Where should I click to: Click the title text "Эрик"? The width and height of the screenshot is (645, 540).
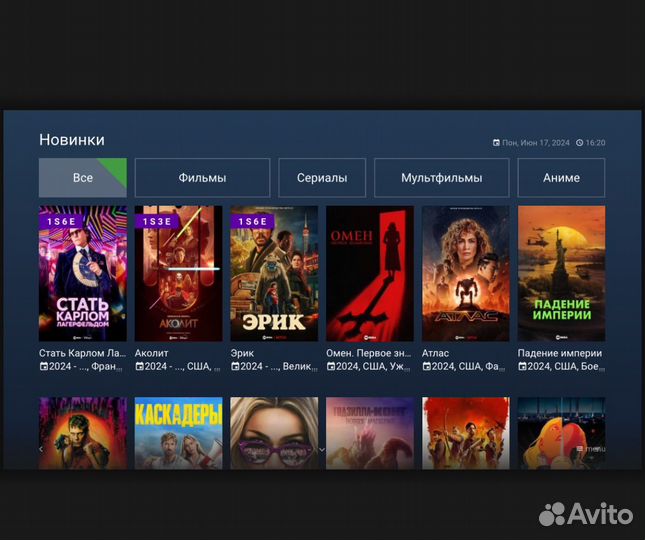(x=242, y=353)
